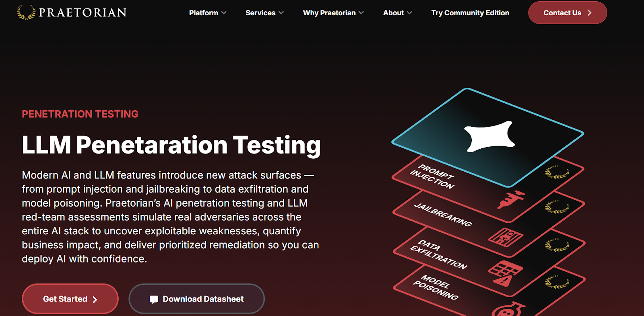Click the Contact Us button
The width and height of the screenshot is (644, 316).
tap(568, 12)
